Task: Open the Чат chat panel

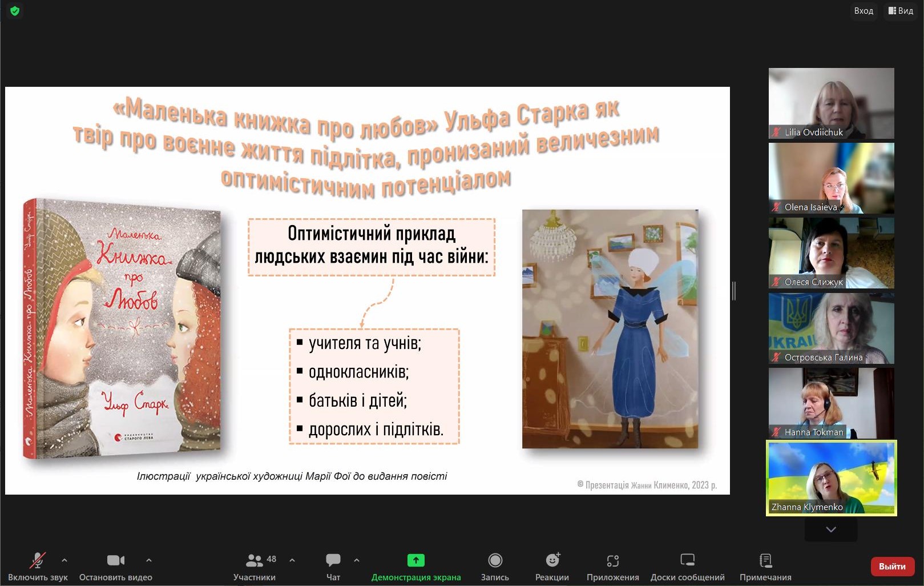Action: (x=333, y=567)
